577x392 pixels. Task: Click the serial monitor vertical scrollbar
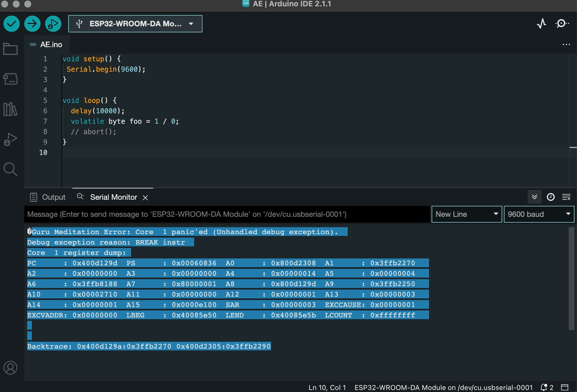(x=572, y=278)
